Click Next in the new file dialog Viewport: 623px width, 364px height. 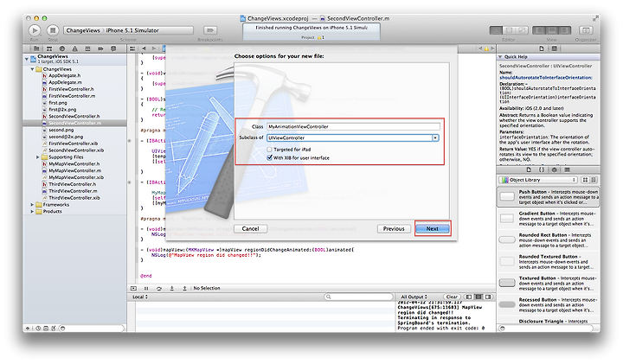click(x=433, y=228)
